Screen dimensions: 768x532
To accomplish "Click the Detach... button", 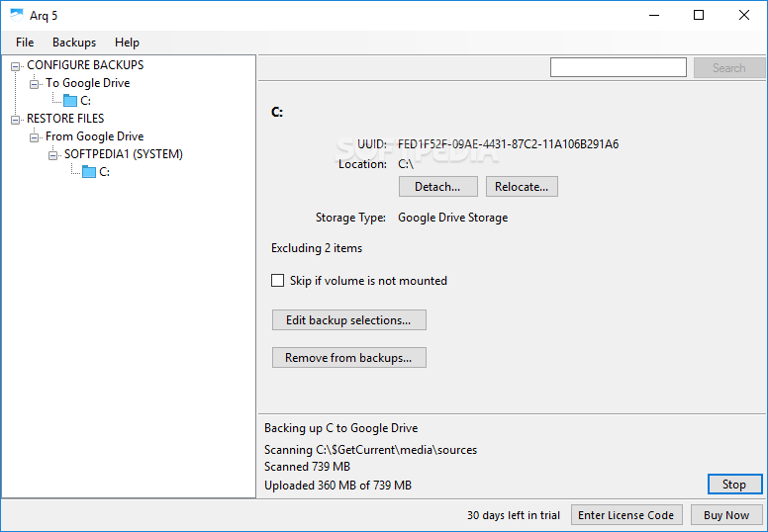I will (437, 187).
